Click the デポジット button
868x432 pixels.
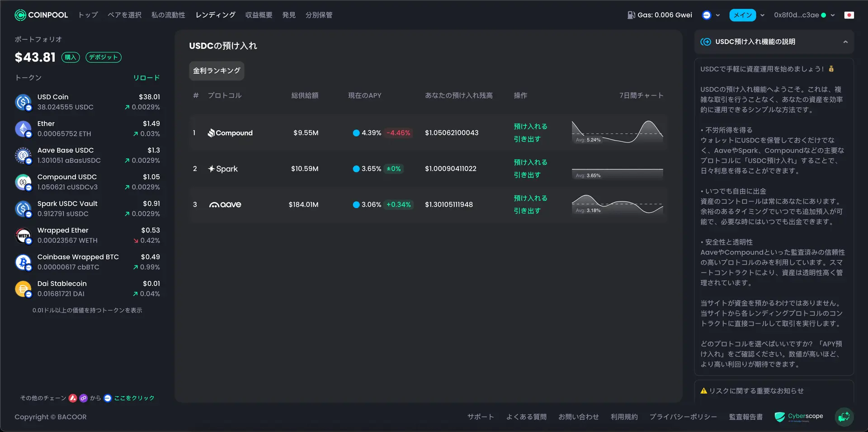tap(104, 57)
